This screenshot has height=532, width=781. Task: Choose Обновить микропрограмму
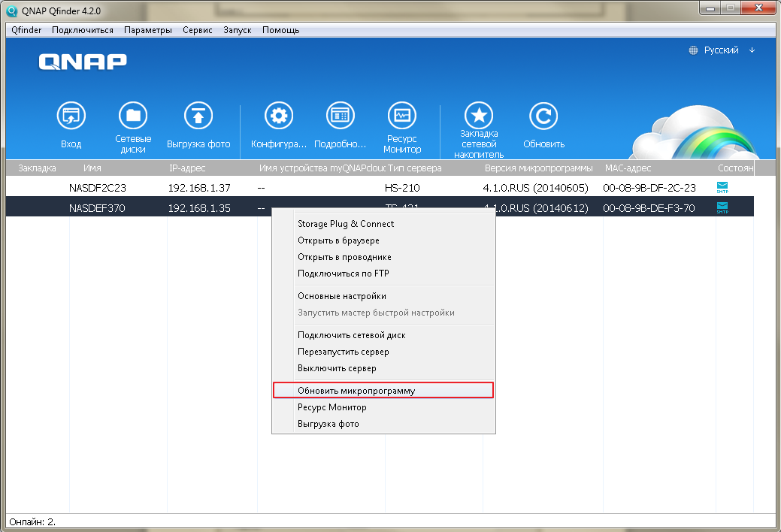[383, 391]
